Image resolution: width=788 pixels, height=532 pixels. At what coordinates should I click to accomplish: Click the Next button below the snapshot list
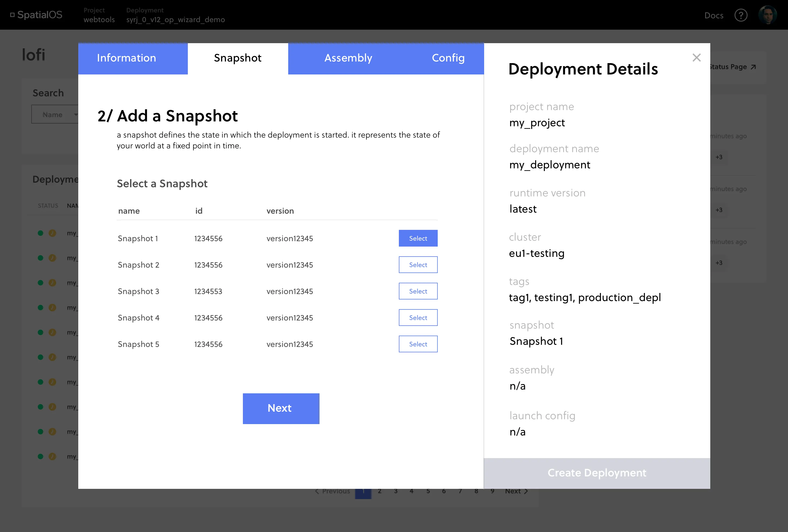pos(280,408)
